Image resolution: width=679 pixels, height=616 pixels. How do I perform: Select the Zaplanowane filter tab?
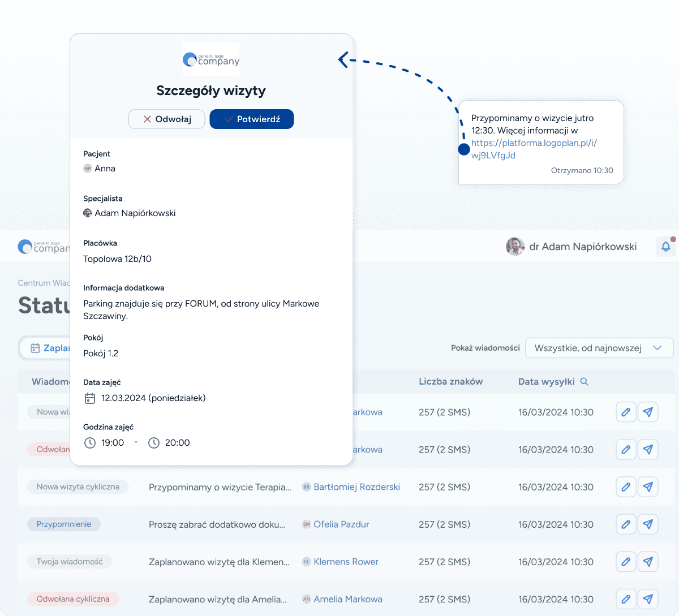pyautogui.click(x=54, y=348)
